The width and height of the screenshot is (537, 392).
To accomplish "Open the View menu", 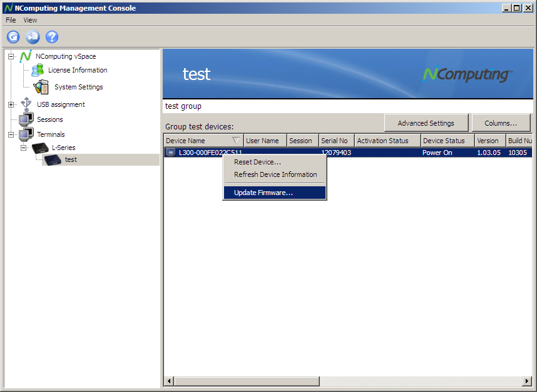I will (x=30, y=20).
